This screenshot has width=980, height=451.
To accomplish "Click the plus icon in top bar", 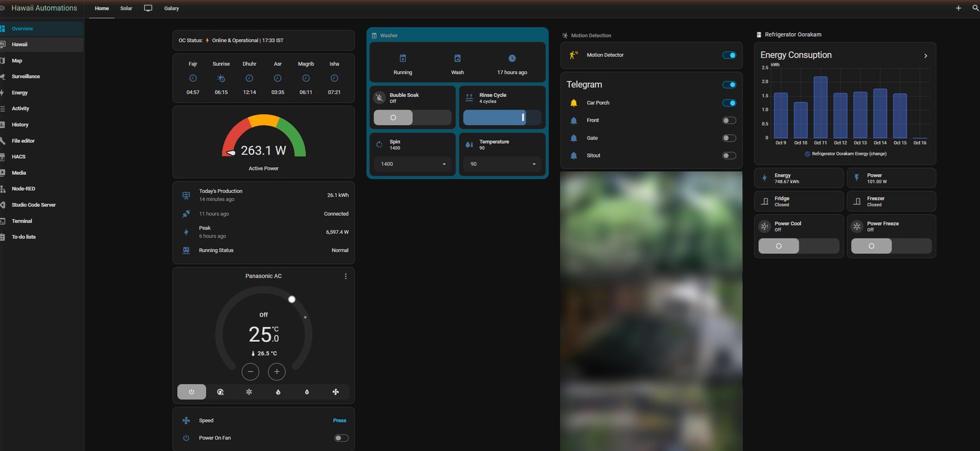I will pos(959,8).
